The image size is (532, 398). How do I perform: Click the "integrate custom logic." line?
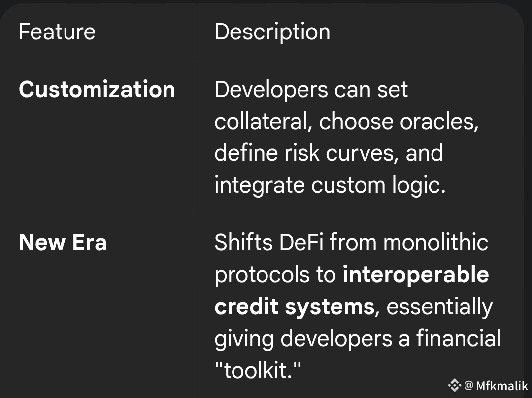pos(330,185)
